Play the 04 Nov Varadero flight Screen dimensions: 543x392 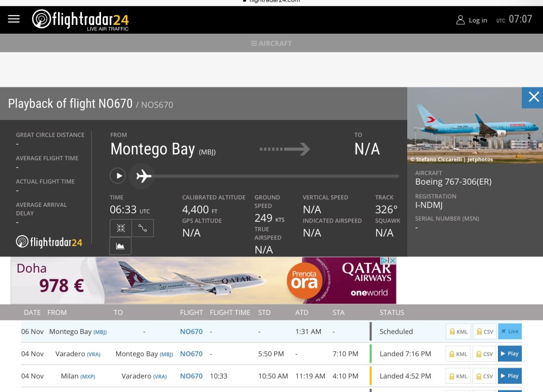(x=510, y=353)
